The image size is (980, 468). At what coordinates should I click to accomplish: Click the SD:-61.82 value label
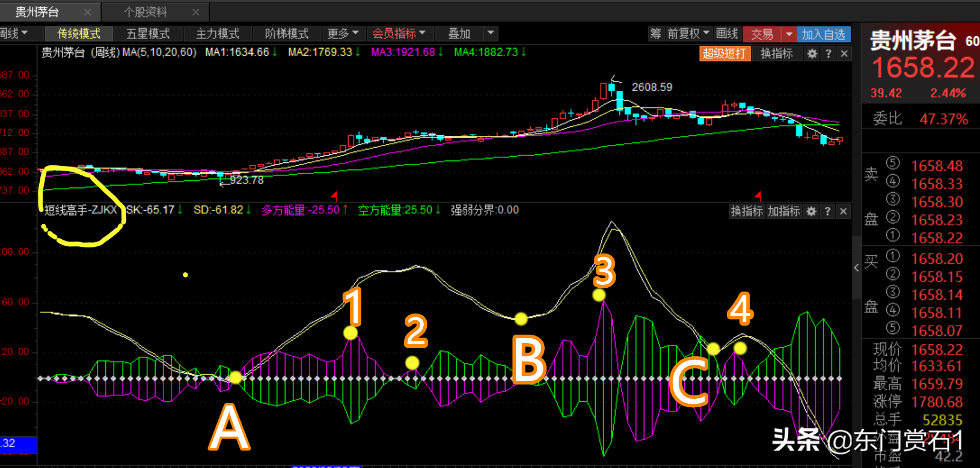218,210
